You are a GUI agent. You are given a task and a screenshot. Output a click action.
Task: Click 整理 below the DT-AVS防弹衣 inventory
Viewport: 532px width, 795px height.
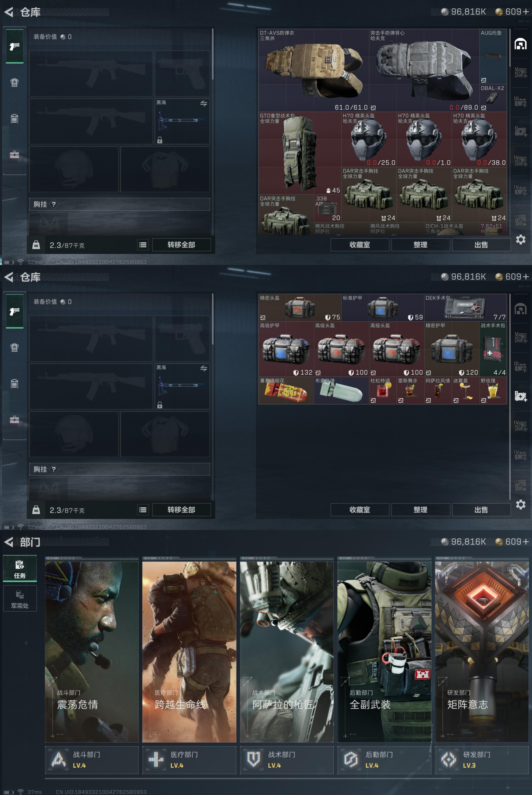point(420,245)
